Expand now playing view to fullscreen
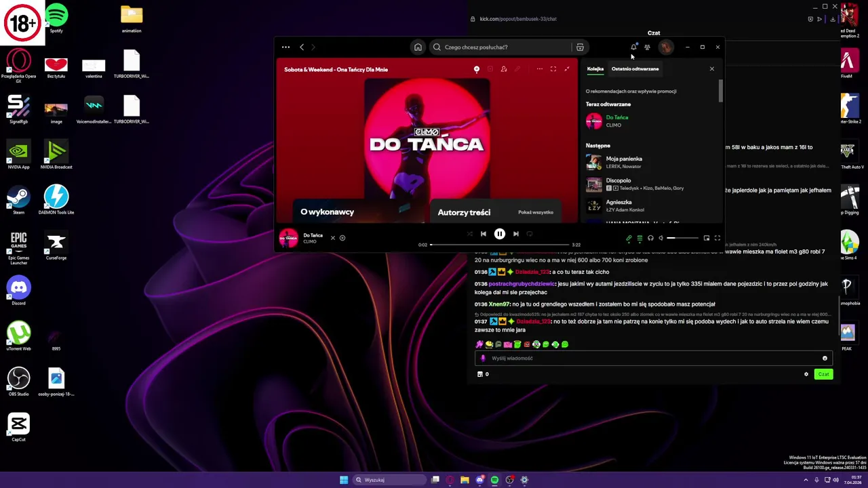The height and width of the screenshot is (488, 868). coord(553,69)
